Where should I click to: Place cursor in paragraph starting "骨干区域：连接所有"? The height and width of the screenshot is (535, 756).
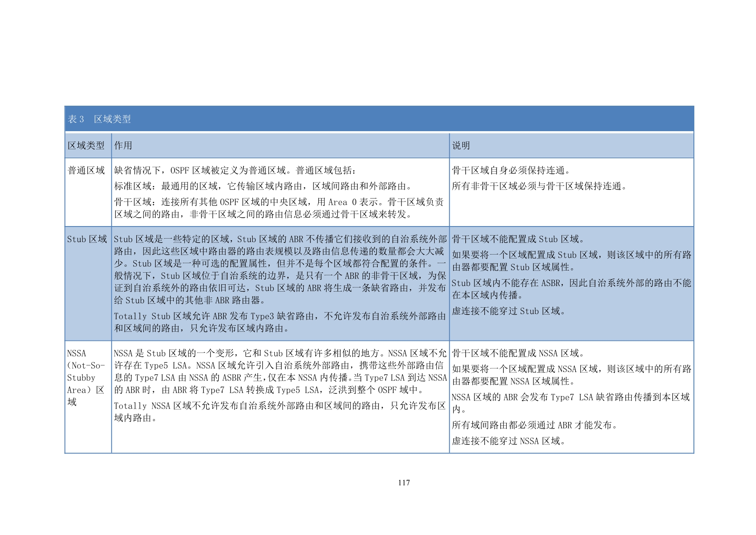pos(279,208)
